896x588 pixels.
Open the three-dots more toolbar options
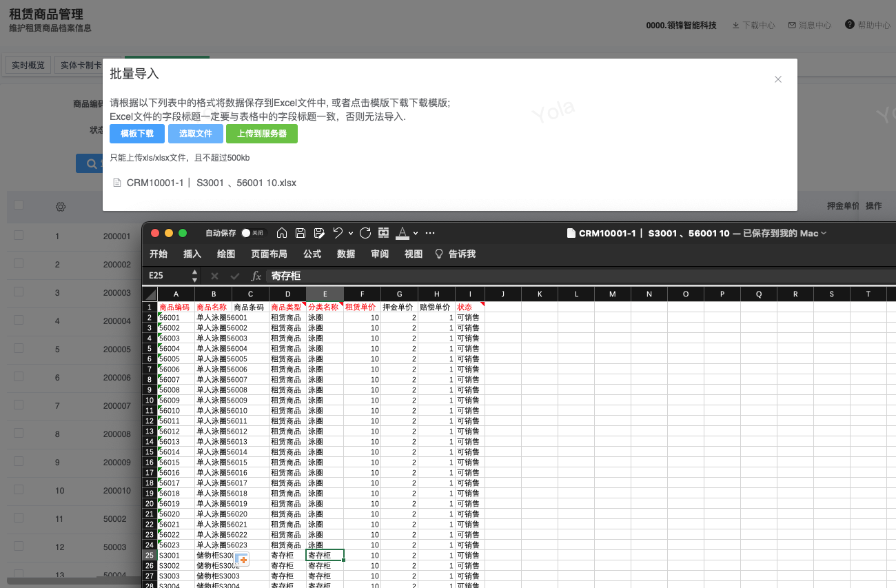pos(430,233)
